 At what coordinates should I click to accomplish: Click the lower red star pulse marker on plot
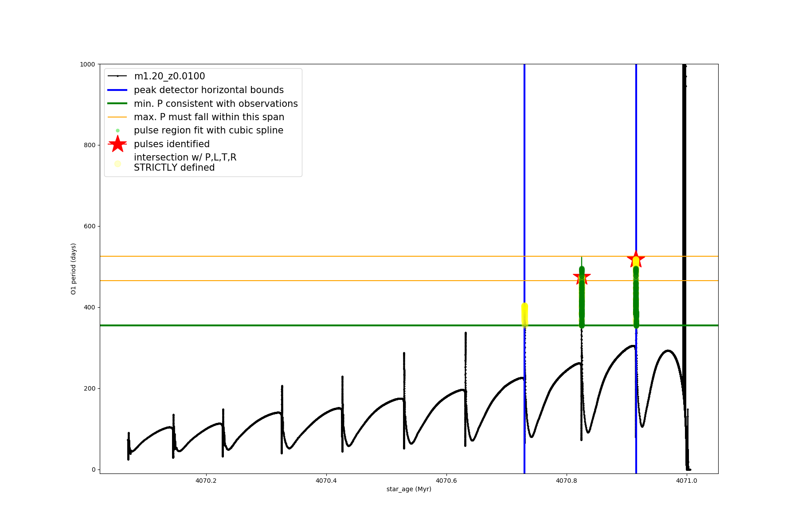(x=582, y=277)
